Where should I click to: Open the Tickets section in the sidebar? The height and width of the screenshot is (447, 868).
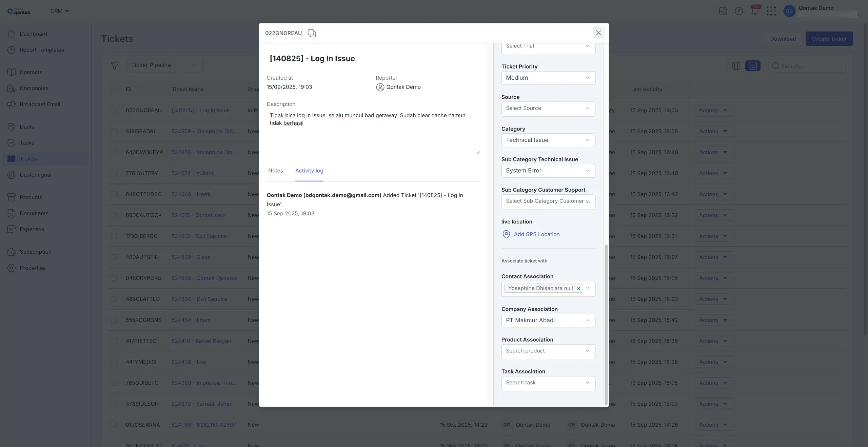click(29, 158)
